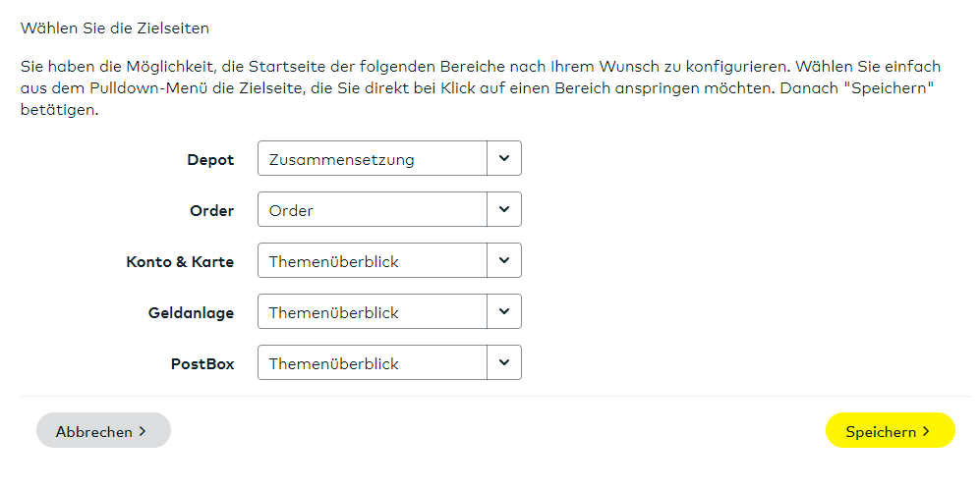Click the PostBox label

[202, 363]
